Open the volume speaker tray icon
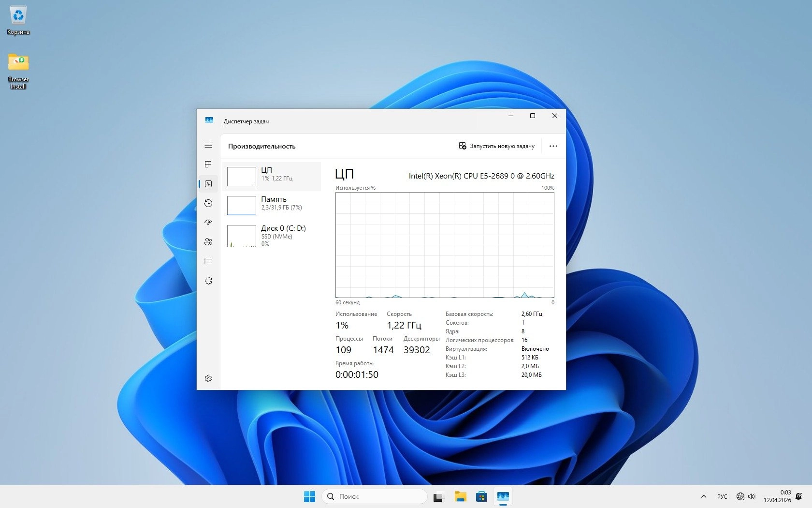The image size is (812, 508). [752, 496]
